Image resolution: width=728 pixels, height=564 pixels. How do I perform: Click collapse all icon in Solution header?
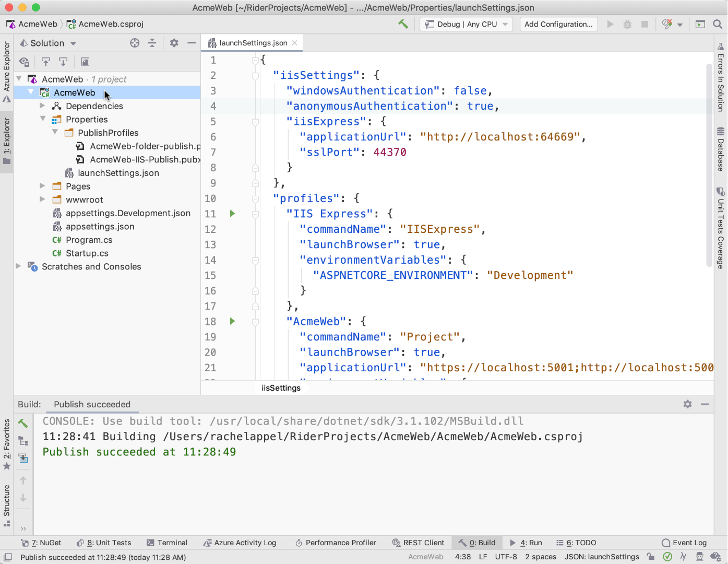coord(152,43)
